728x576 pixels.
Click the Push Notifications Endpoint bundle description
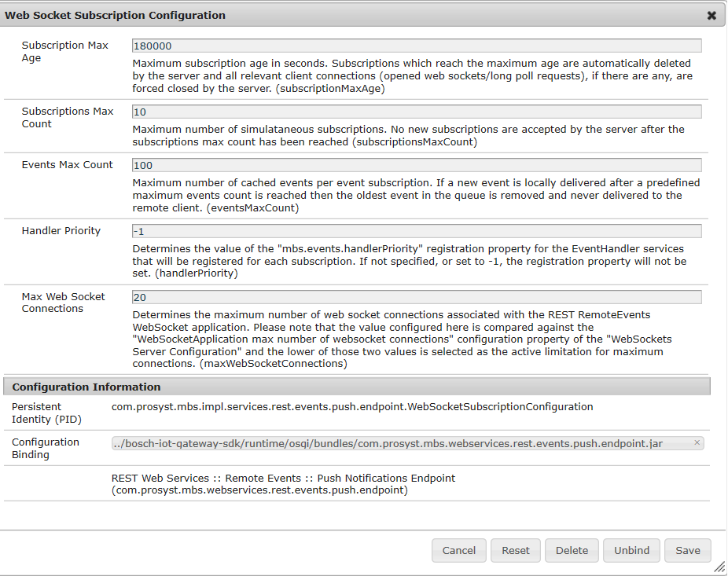coord(283,484)
